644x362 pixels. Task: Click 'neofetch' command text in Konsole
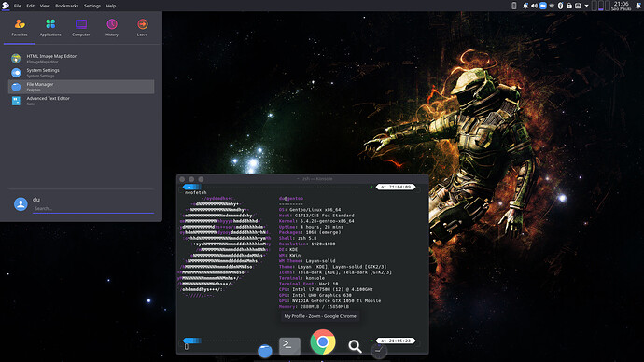pyautogui.click(x=195, y=192)
